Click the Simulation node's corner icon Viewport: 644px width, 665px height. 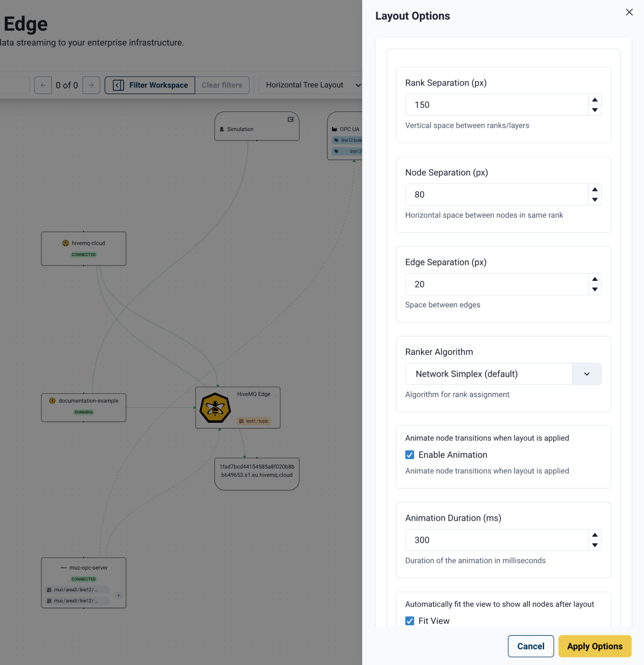pyautogui.click(x=291, y=119)
